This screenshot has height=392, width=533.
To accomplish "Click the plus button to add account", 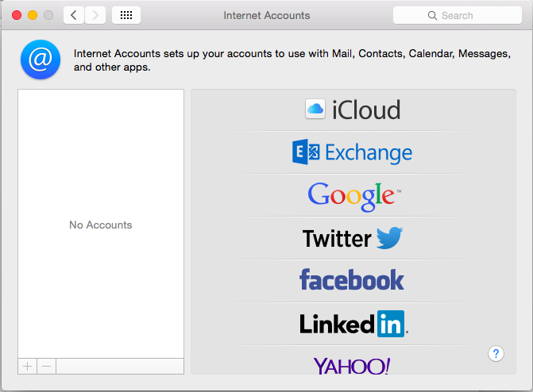I will point(27,366).
